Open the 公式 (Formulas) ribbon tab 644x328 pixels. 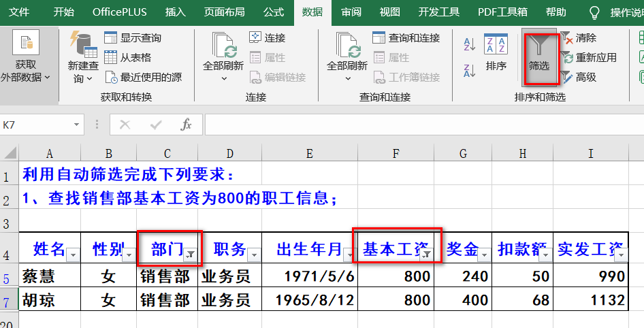point(273,12)
